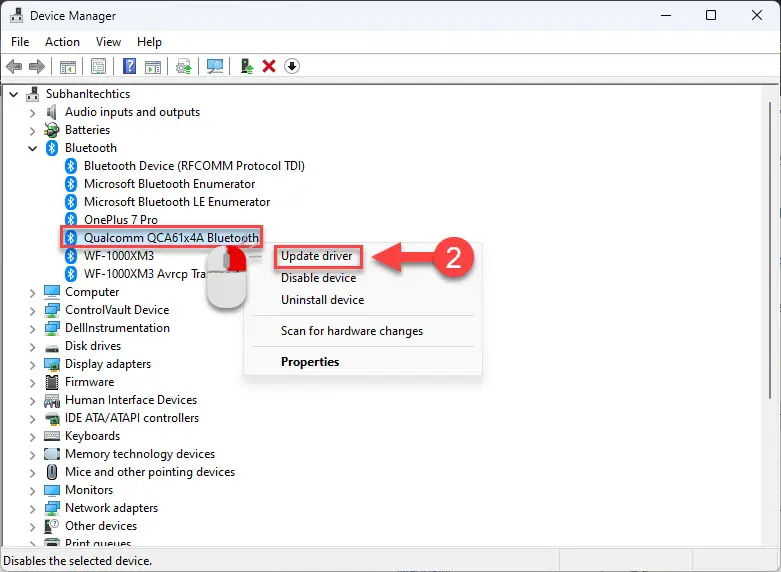Screen dimensions: 781x572
Task: Expand Audio inputs and outputs chevron
Action: 32,113
